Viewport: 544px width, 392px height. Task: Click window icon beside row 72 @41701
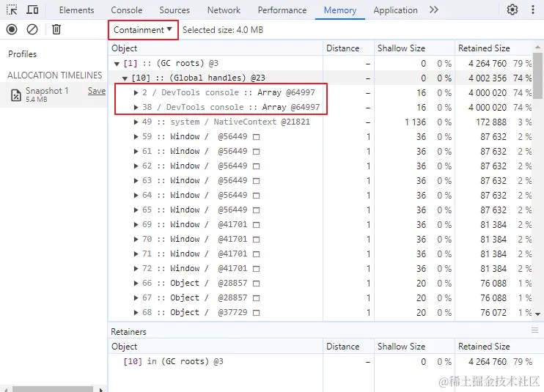256,269
